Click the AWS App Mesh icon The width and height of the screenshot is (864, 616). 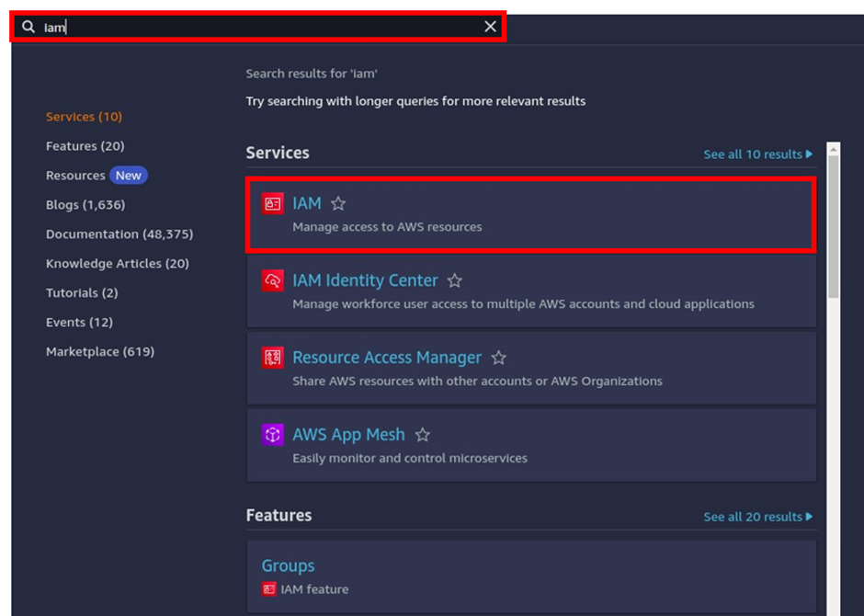(272, 435)
